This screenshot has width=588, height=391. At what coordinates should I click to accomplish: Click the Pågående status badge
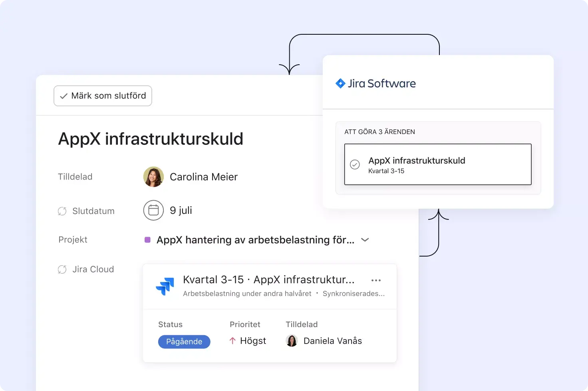tap(184, 342)
